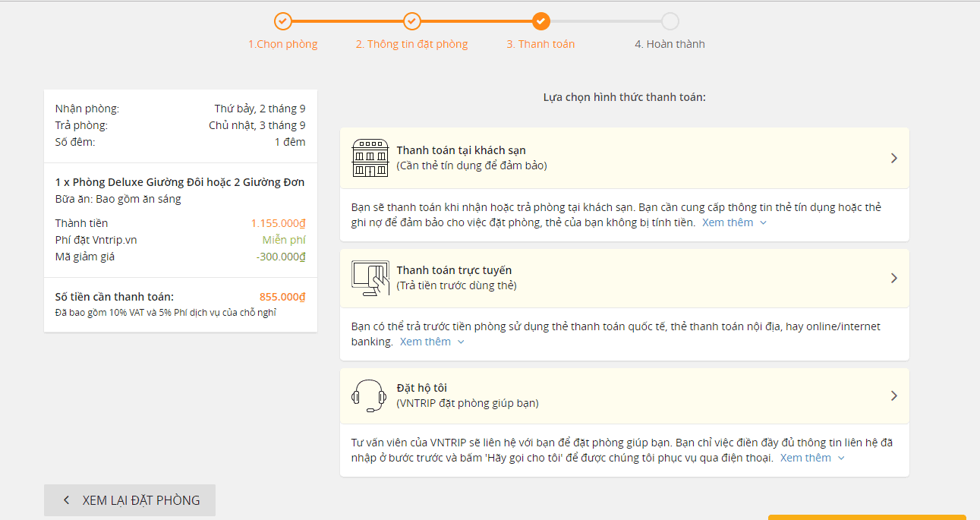Choose Thanh toán tại khách sạn option
This screenshot has width=980, height=520.
625,158
